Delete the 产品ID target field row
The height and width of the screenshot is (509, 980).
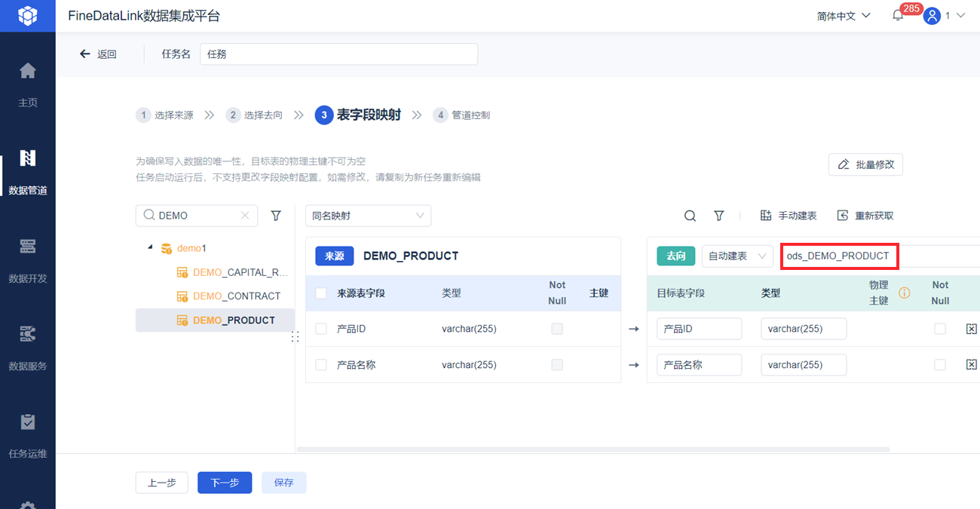(972, 329)
